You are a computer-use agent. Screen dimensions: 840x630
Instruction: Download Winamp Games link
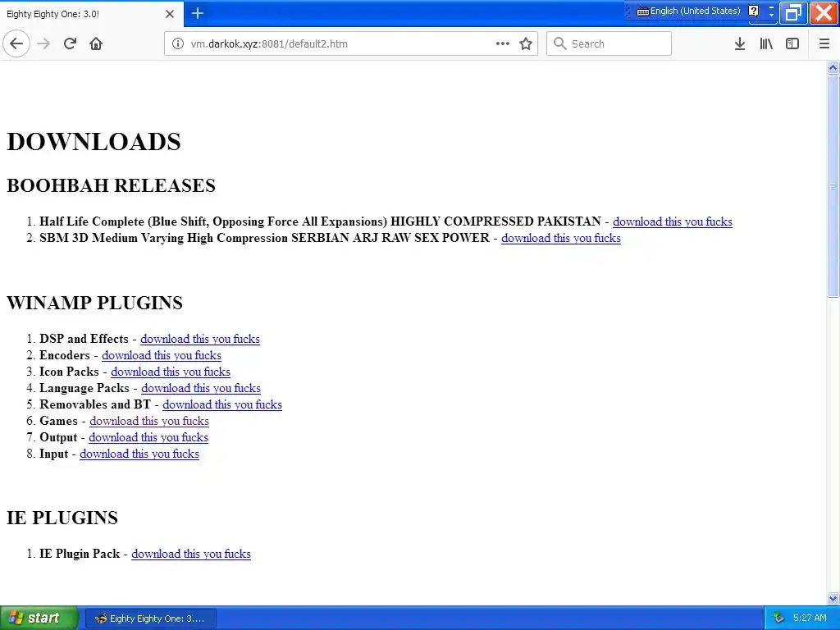(x=149, y=421)
